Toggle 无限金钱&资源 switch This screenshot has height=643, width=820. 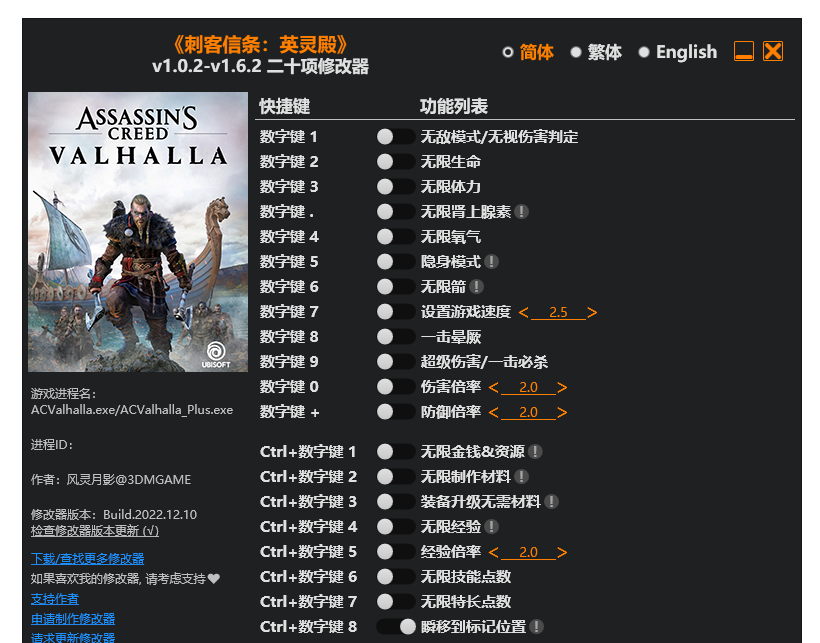[396, 452]
